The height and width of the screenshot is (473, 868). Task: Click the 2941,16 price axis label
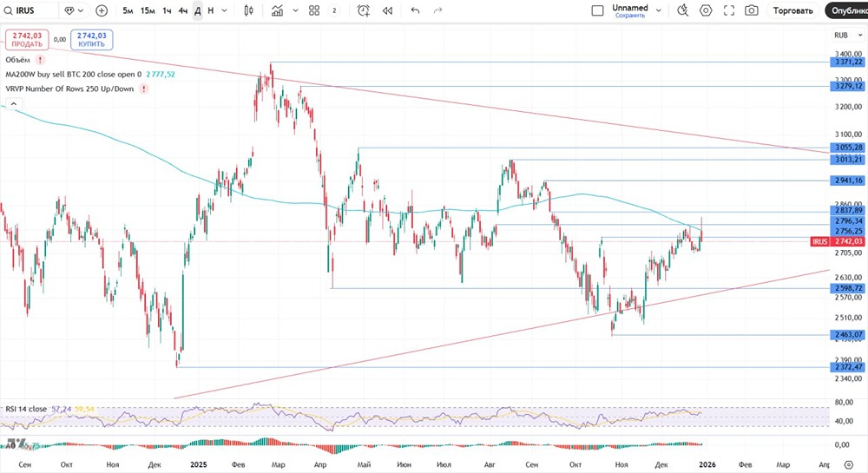click(847, 181)
